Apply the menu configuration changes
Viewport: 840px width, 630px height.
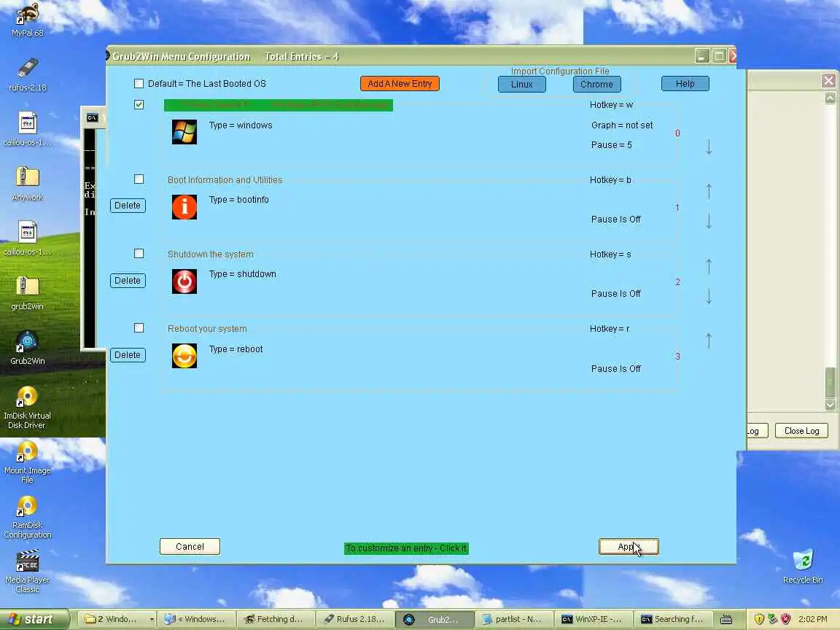pos(629,546)
